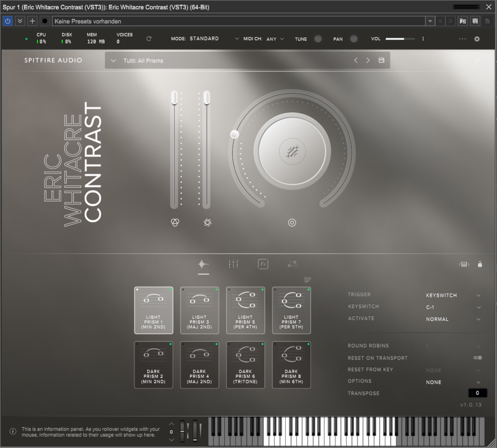Click the Spitfire Audio logo text

(x=53, y=60)
